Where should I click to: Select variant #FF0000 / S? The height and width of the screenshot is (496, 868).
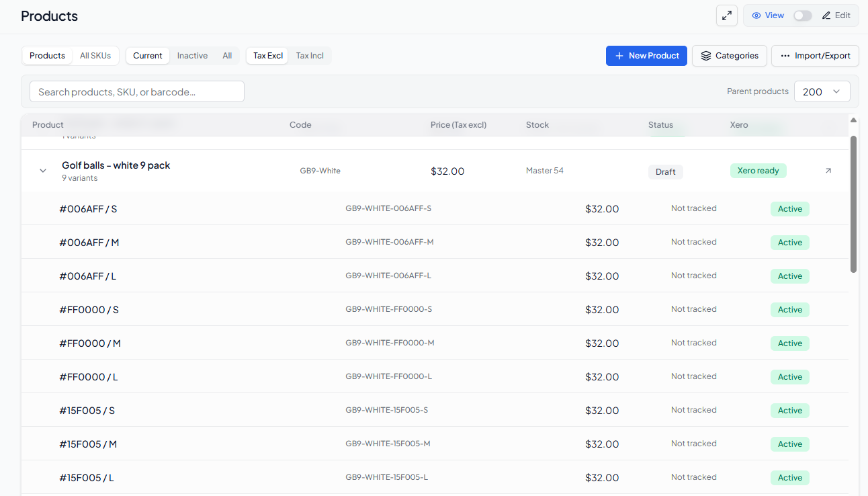(89, 310)
